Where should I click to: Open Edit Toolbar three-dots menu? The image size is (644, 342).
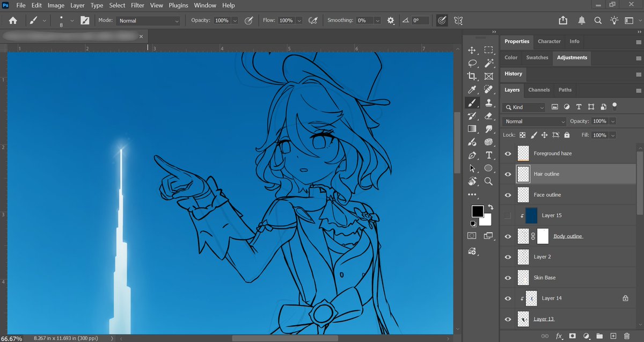[x=472, y=194]
